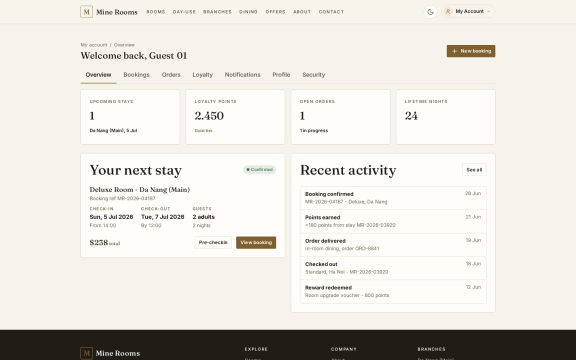Click the $238 total amount
This screenshot has width=576, height=360.
point(105,242)
